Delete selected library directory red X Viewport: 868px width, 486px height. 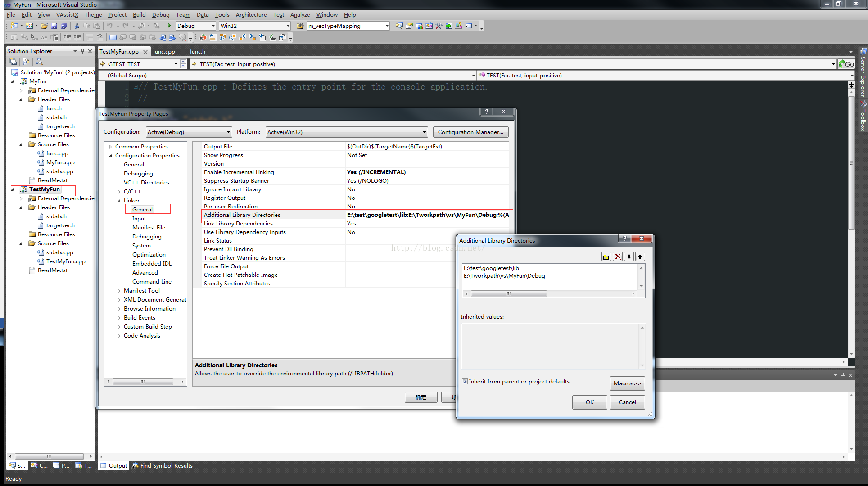(618, 256)
